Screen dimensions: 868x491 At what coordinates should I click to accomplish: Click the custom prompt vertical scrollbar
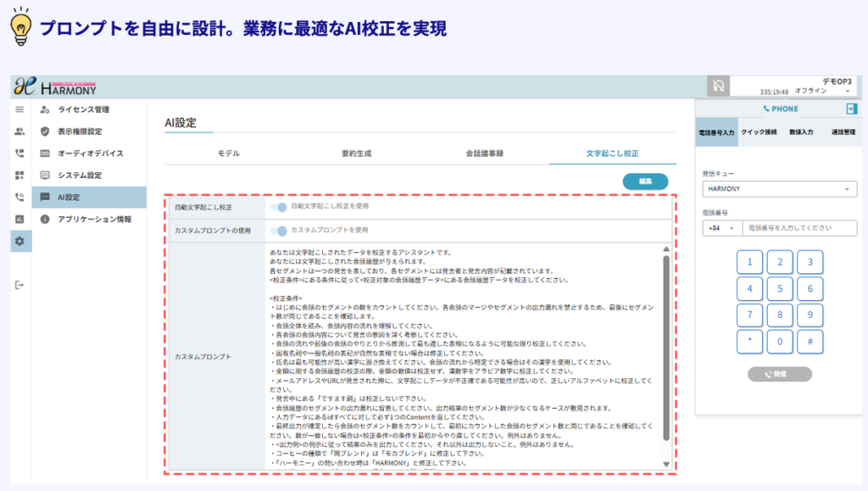(x=666, y=348)
